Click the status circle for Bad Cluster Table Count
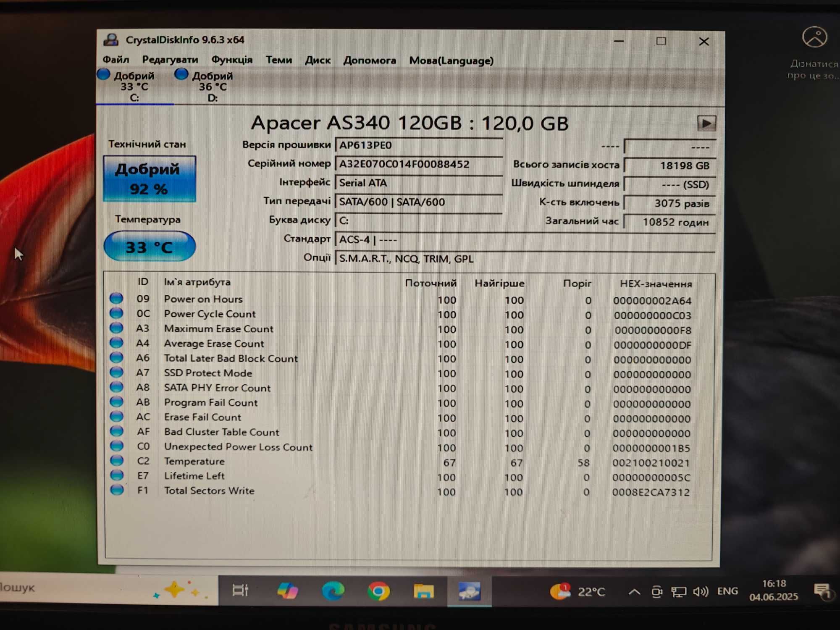 116,431
